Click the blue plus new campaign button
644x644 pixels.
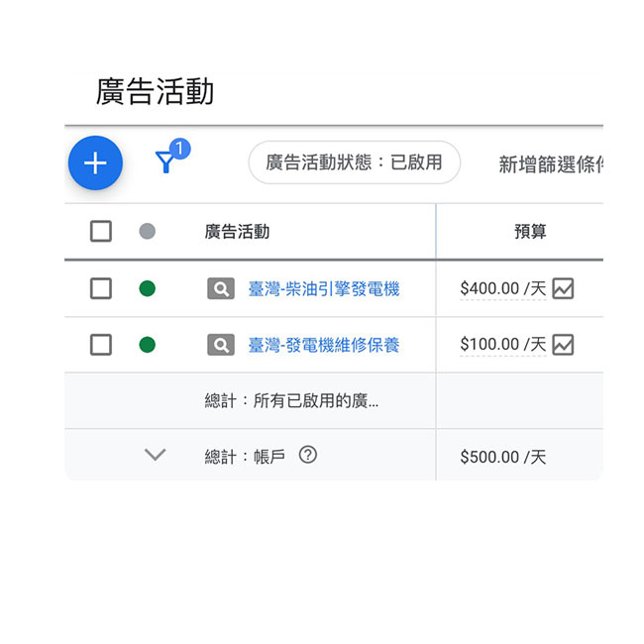(95, 163)
